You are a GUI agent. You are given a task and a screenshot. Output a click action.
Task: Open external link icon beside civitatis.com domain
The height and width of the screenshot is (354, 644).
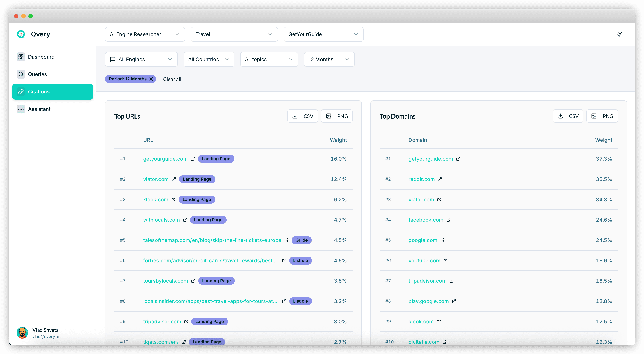pyautogui.click(x=445, y=342)
